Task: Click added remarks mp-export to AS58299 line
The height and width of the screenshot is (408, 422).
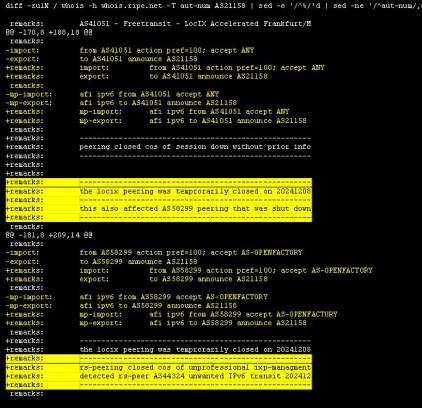Action: click(x=156, y=323)
